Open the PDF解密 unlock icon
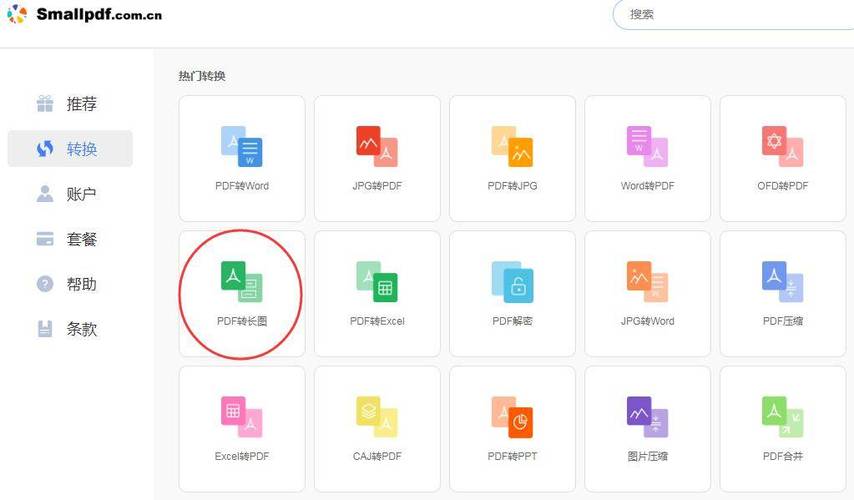Viewport: 854px width, 500px height. [x=512, y=281]
